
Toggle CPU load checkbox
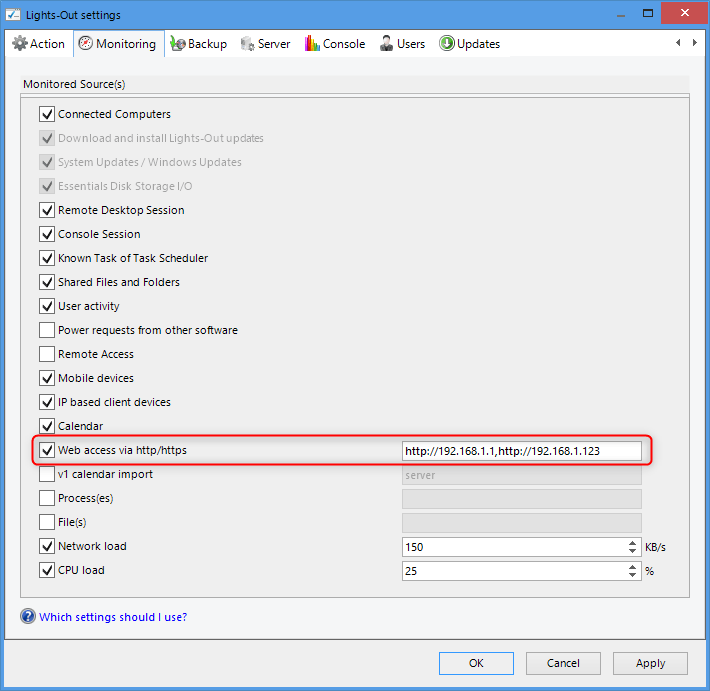click(47, 570)
